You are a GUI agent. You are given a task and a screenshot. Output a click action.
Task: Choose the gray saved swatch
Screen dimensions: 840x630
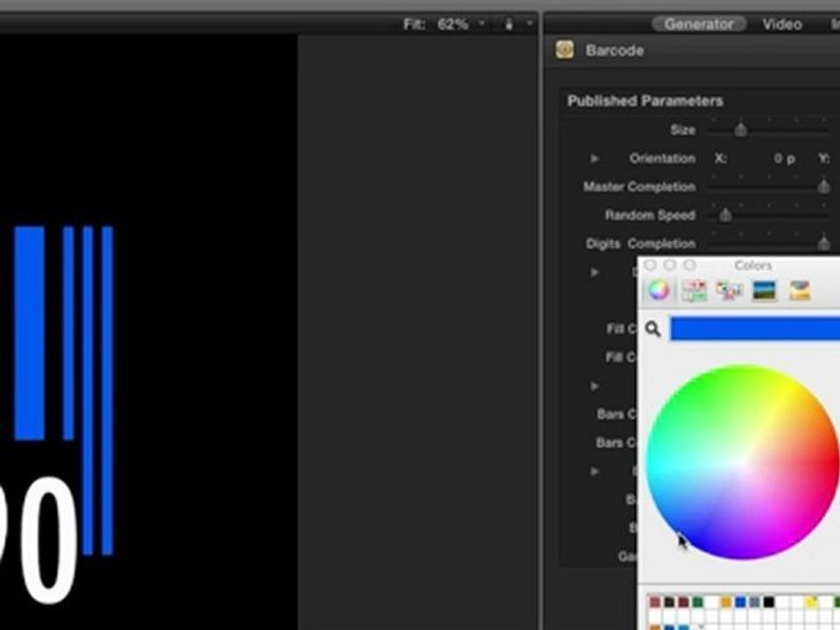(754, 603)
